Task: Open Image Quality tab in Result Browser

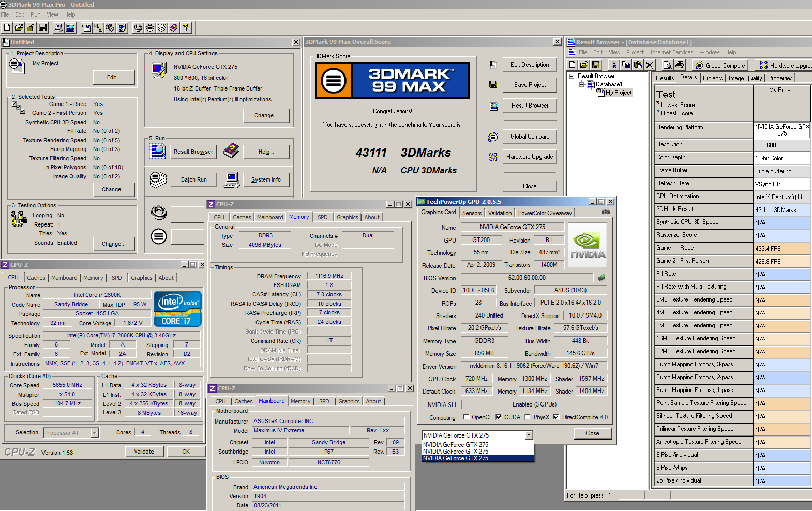Action: [x=745, y=78]
